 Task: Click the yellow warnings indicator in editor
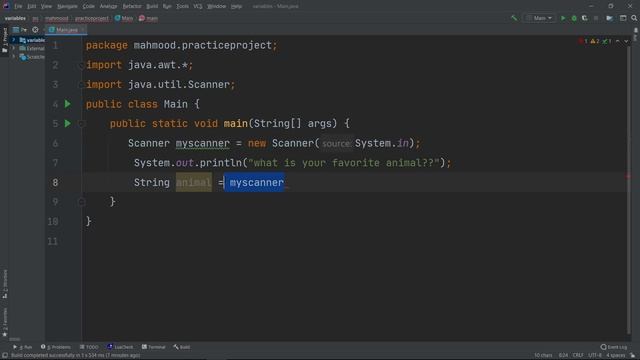(595, 41)
